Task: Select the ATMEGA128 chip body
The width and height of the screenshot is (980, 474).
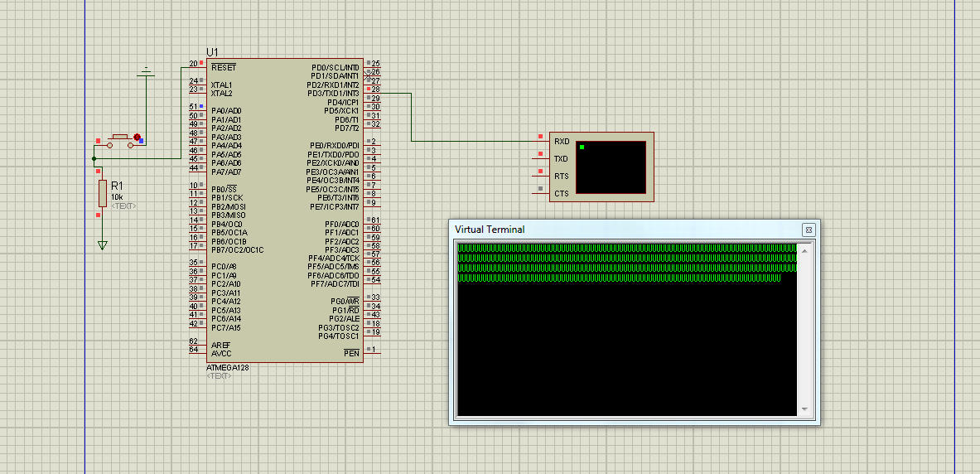Action: coord(284,210)
